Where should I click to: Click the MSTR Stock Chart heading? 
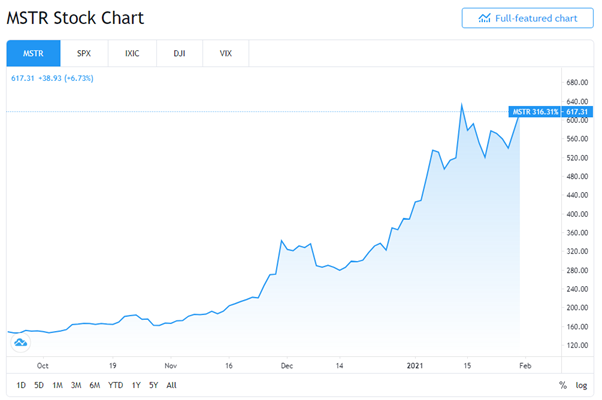[75, 18]
